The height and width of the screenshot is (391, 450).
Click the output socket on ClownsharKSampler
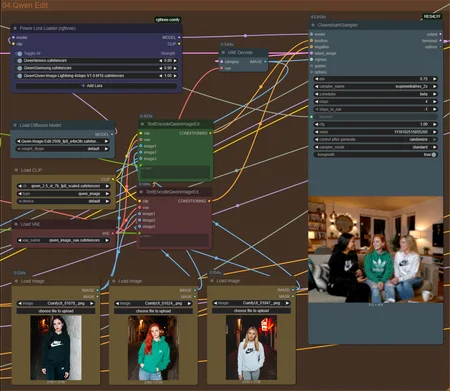[440, 34]
